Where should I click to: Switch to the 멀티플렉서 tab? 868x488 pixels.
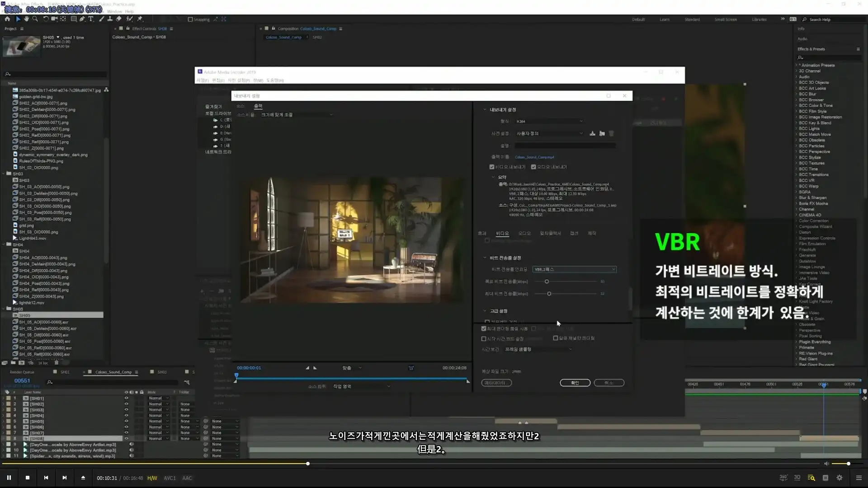tap(550, 233)
